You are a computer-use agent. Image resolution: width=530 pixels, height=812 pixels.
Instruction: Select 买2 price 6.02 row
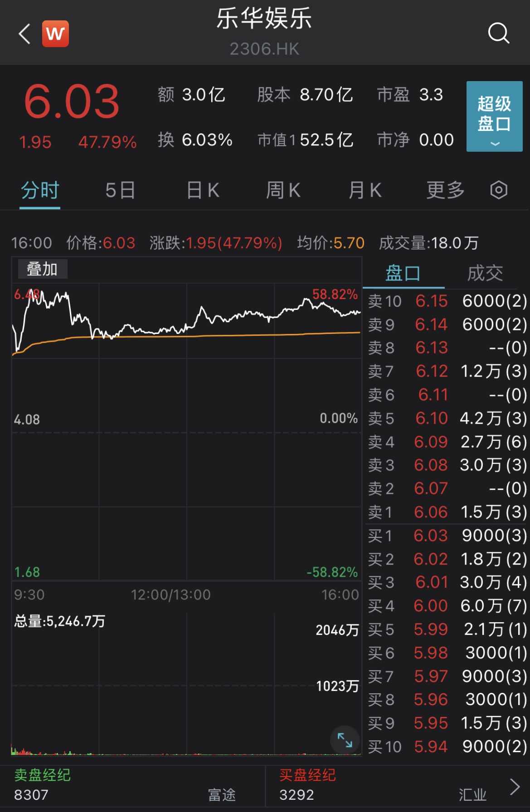click(447, 559)
